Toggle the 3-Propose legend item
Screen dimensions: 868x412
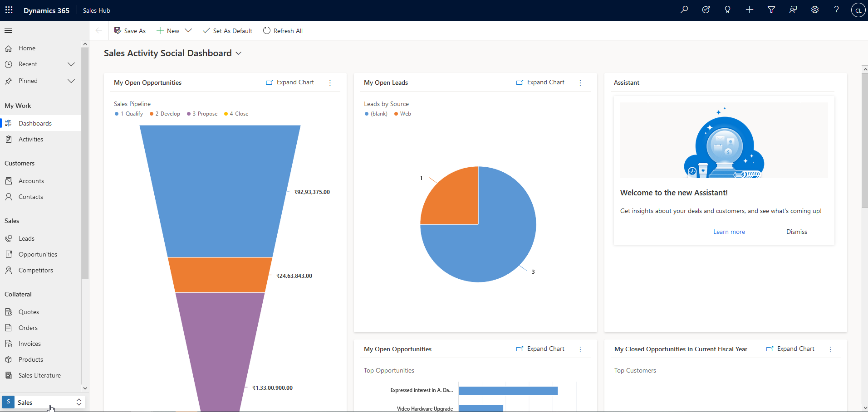click(202, 114)
